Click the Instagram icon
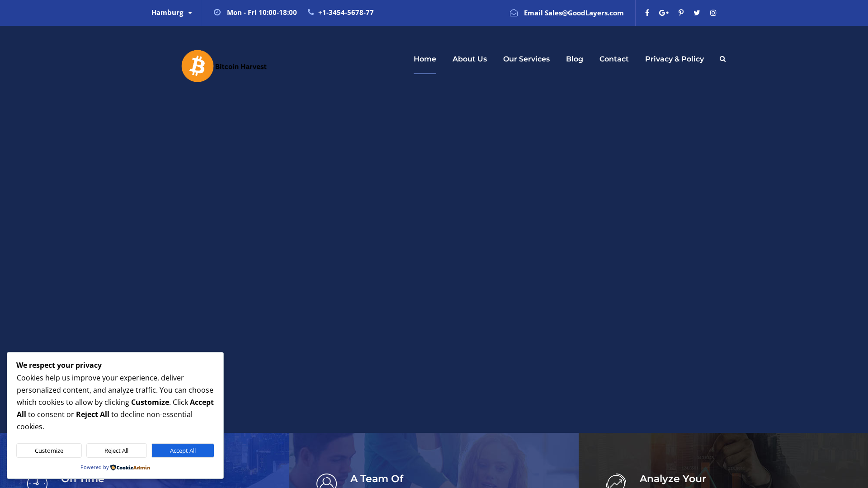The image size is (868, 488). pos(713,13)
